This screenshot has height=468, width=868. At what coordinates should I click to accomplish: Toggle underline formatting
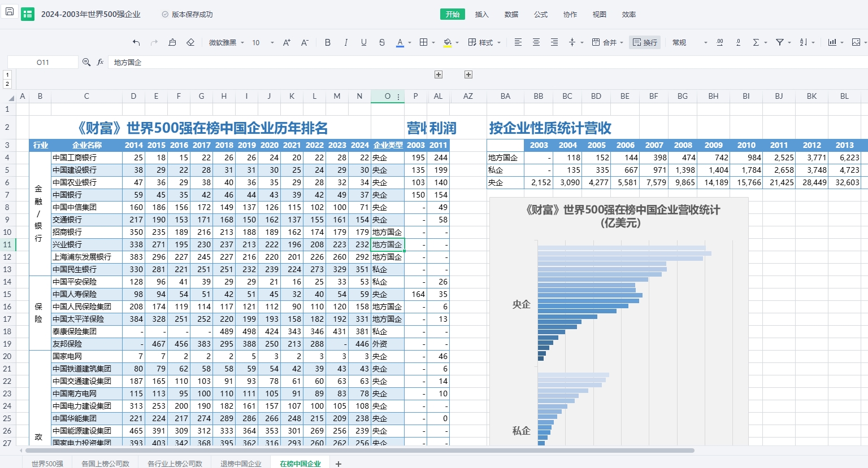[x=364, y=42]
